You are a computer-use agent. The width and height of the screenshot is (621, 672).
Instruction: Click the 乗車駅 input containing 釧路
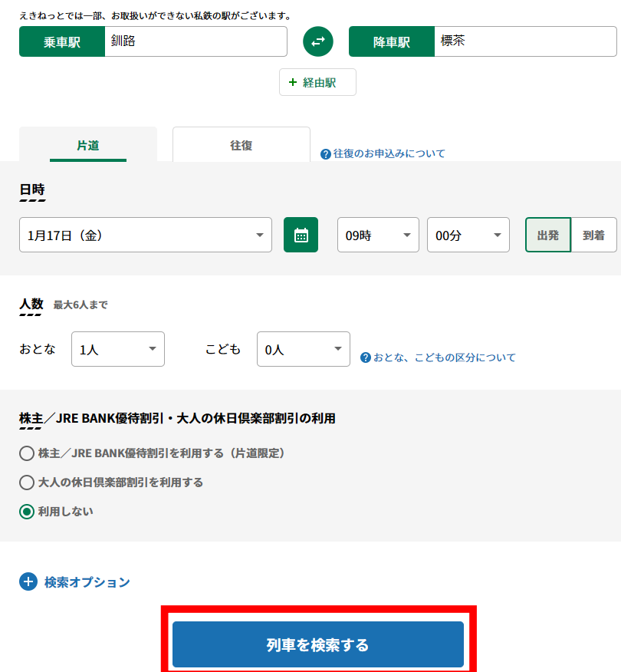(195, 41)
